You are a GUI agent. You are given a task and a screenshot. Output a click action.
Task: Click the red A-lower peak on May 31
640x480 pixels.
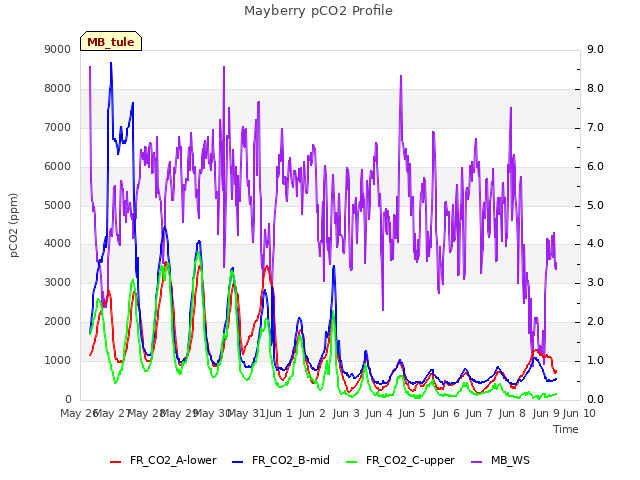tap(267, 266)
